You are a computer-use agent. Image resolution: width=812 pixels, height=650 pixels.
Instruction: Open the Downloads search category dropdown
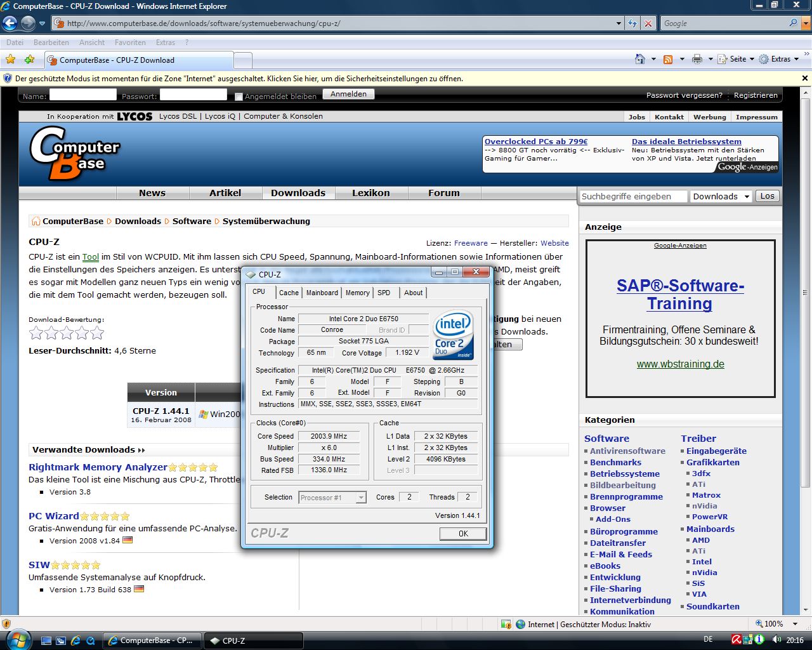click(x=721, y=196)
